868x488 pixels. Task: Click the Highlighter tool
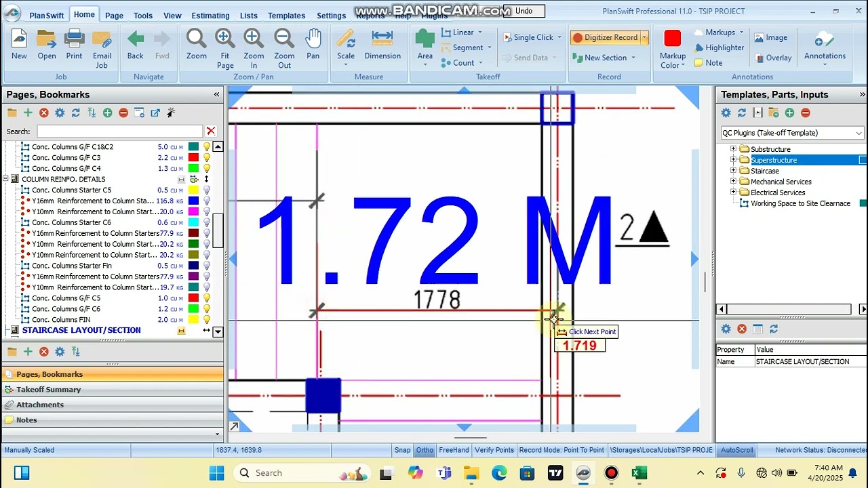tap(719, 47)
